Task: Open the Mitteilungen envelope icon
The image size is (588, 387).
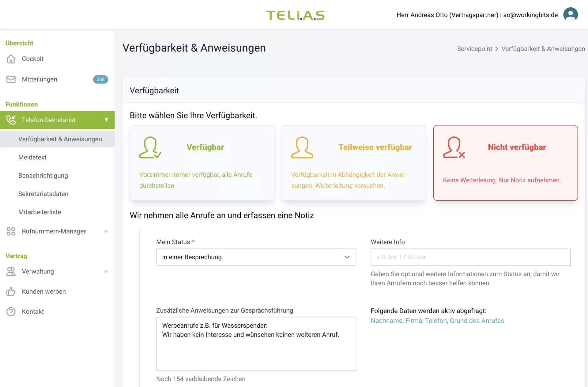Action: tap(11, 79)
